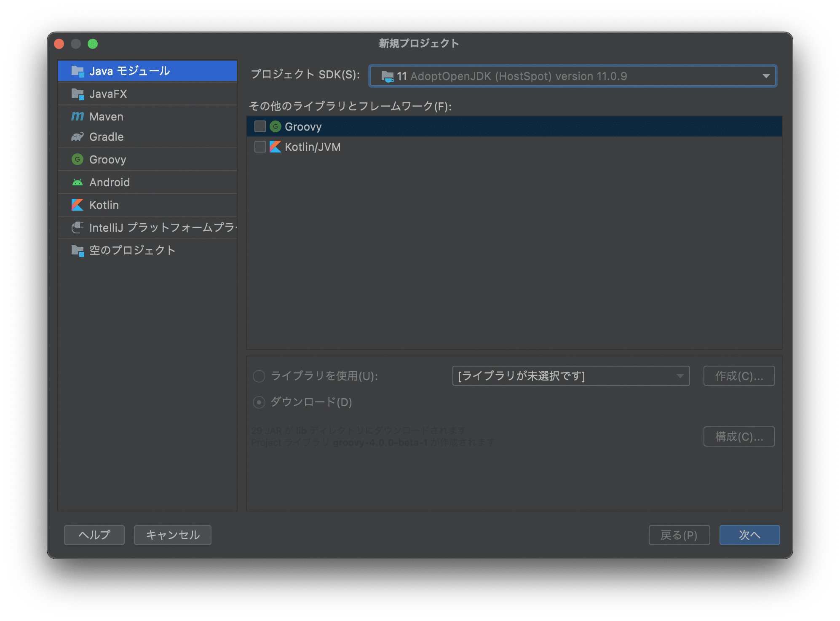
Task: Select the ライブラリを使用 radio button
Action: [x=259, y=376]
